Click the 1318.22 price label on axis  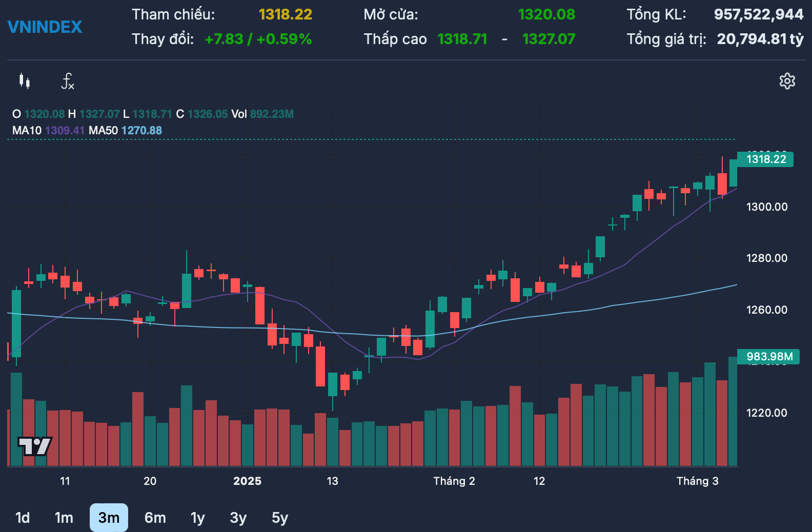765,159
